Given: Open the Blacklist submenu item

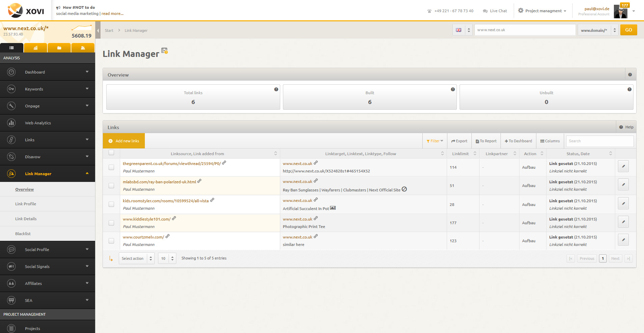Looking at the screenshot, I should [23, 234].
